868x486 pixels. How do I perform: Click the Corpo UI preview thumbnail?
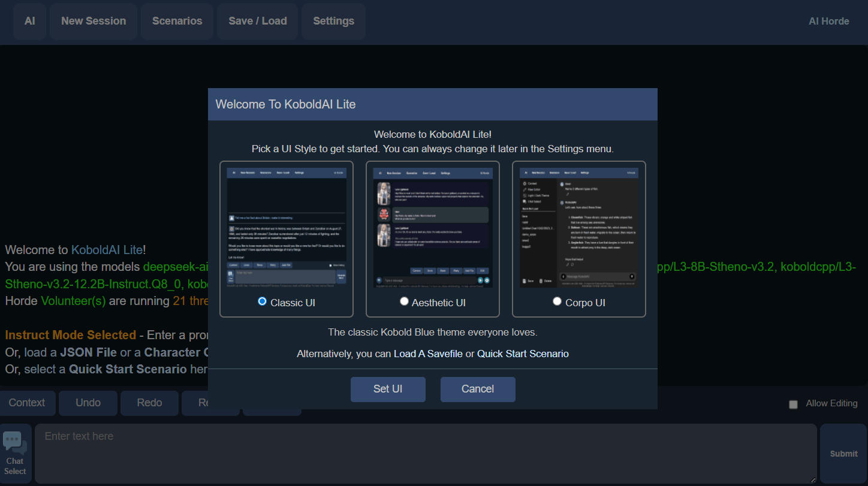click(x=578, y=228)
